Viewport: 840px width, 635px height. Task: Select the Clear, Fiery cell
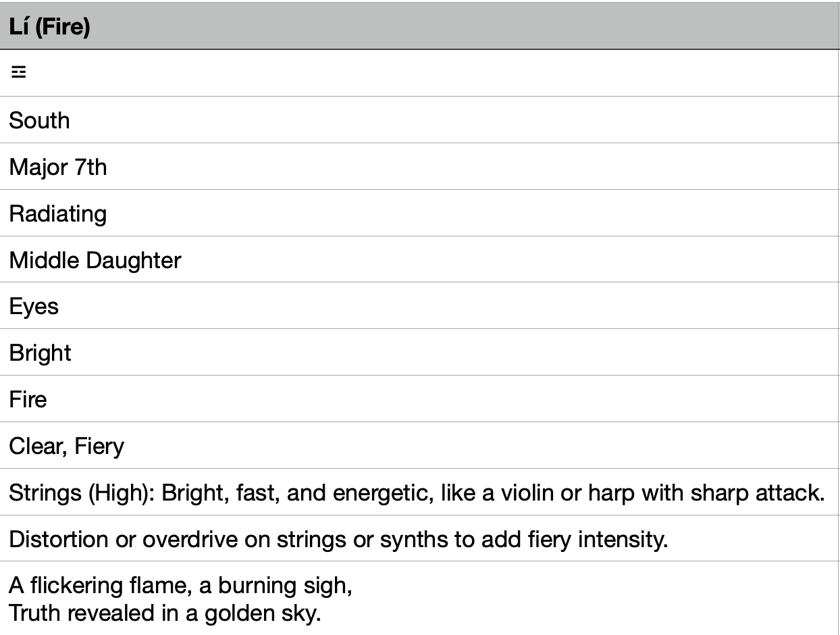pos(66,446)
